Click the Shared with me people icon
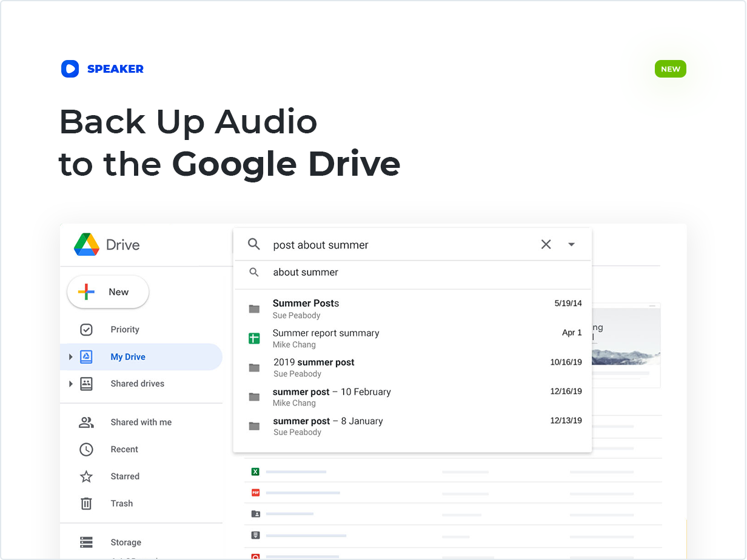747x560 pixels. click(86, 422)
